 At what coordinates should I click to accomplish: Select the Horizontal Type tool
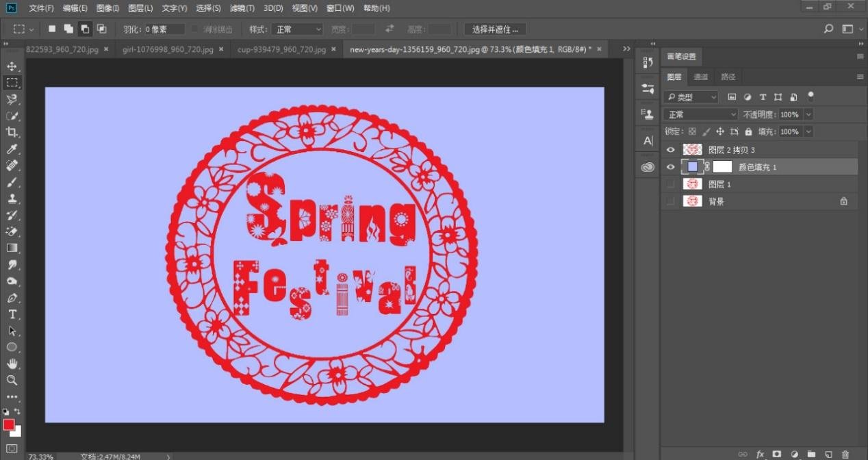(12, 314)
